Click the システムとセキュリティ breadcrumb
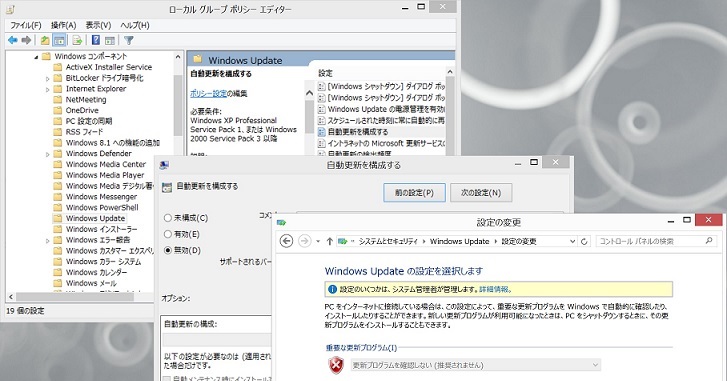 pyautogui.click(x=388, y=241)
